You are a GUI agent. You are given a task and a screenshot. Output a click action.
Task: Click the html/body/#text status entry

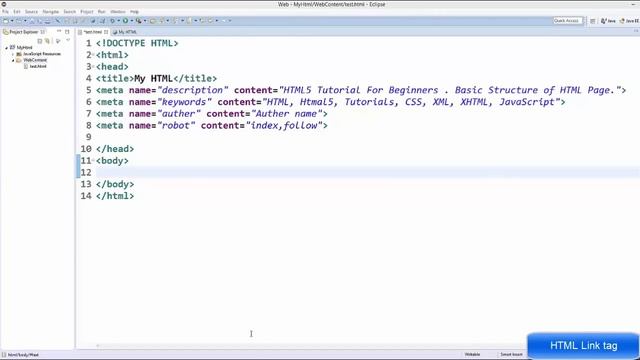pyautogui.click(x=23, y=355)
